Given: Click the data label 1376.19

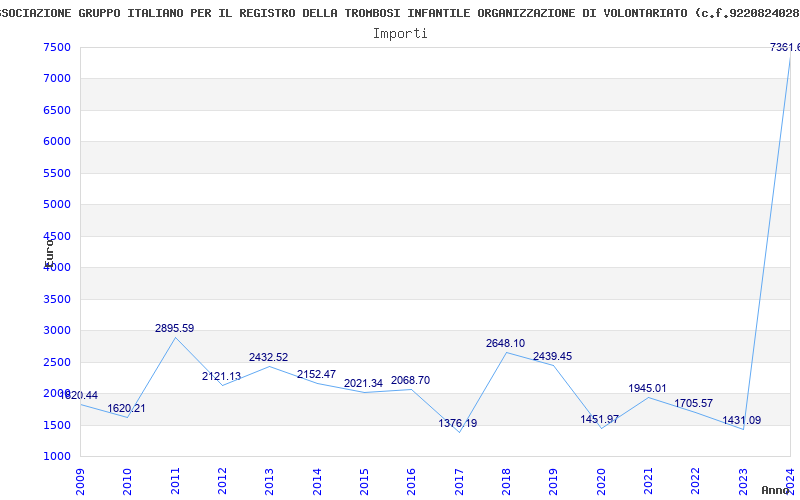Looking at the screenshot, I should (458, 423).
